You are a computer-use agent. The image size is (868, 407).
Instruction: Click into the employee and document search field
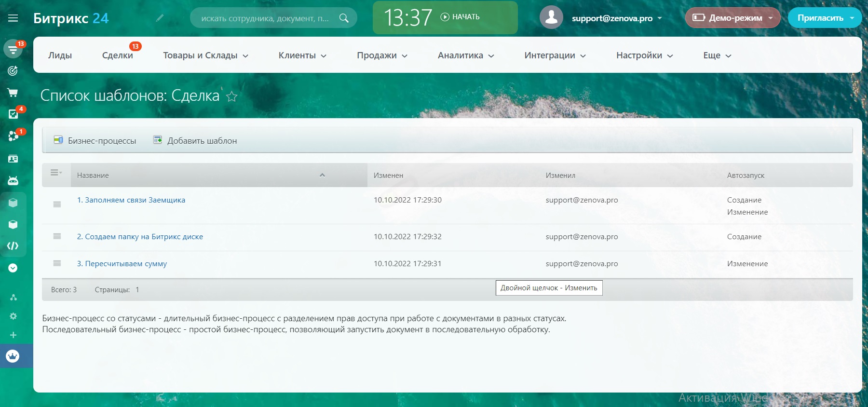point(265,18)
